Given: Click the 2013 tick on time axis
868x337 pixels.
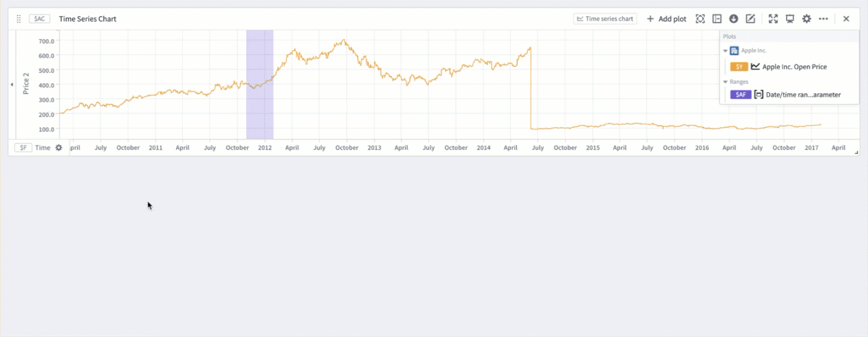Looking at the screenshot, I should [x=374, y=148].
